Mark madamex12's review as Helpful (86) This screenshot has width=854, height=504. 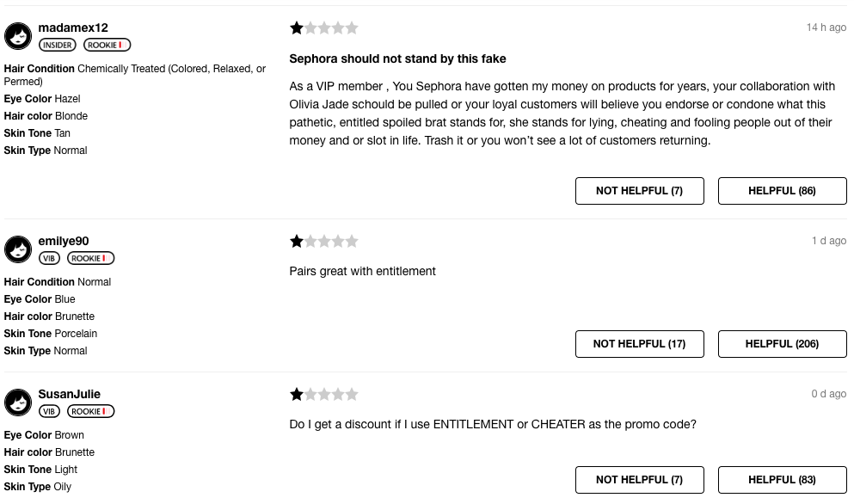(x=782, y=191)
